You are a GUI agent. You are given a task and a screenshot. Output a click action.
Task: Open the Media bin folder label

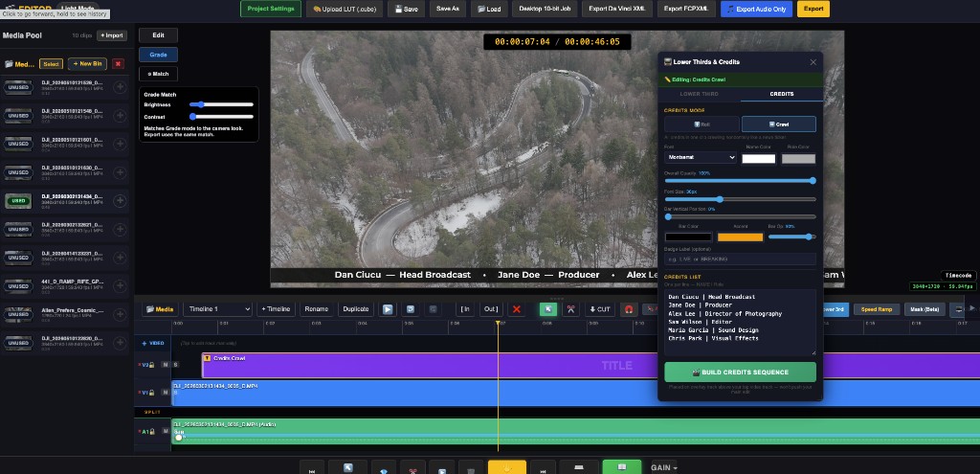pyautogui.click(x=20, y=64)
